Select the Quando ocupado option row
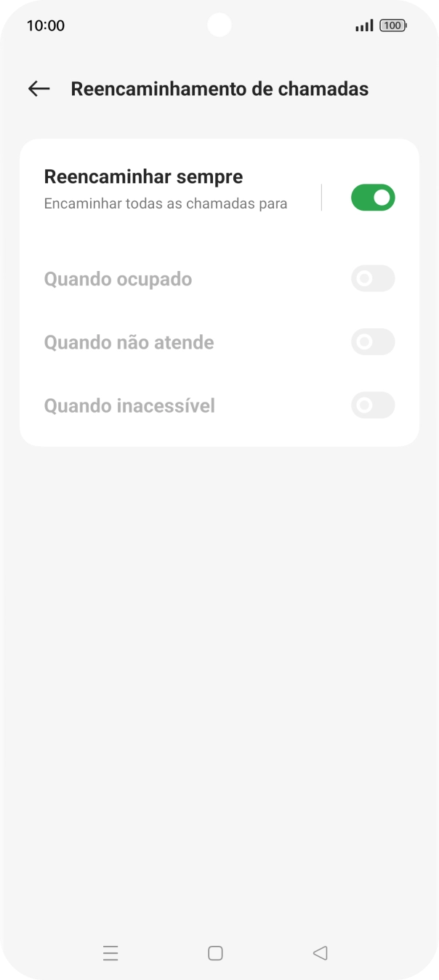 118,279
